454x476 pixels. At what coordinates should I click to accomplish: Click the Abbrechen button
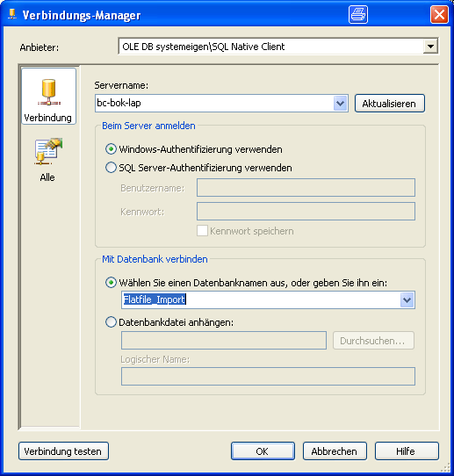pyautogui.click(x=335, y=451)
